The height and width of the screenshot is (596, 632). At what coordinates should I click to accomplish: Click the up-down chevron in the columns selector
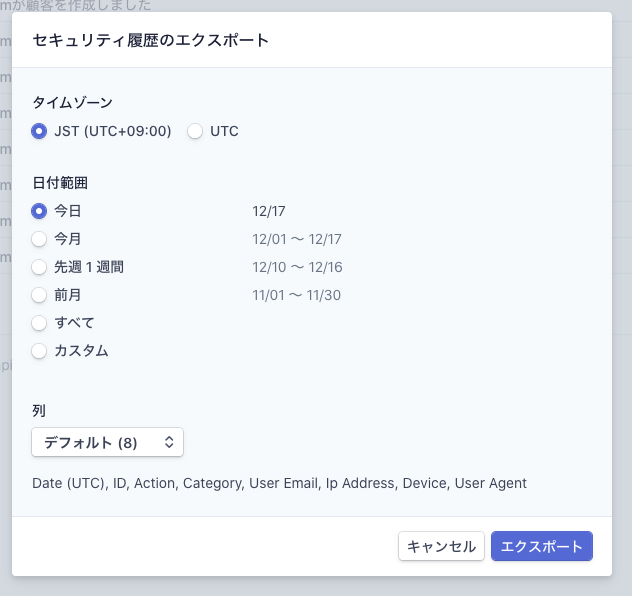169,442
